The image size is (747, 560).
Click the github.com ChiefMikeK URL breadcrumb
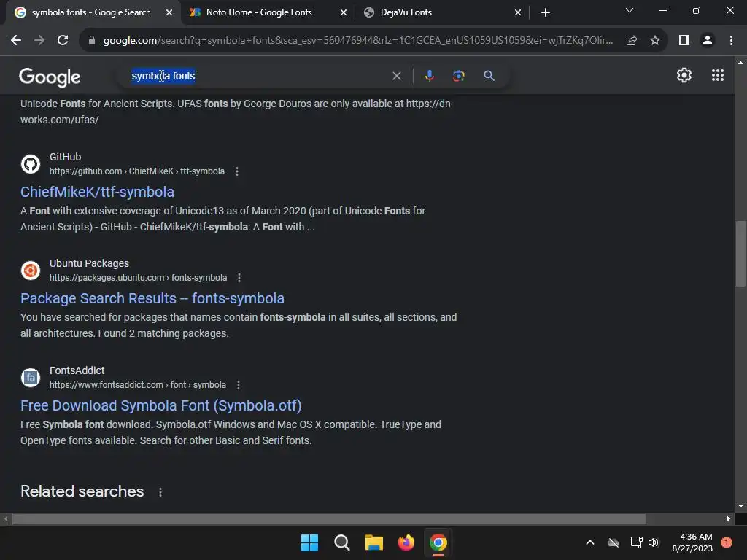(x=136, y=171)
